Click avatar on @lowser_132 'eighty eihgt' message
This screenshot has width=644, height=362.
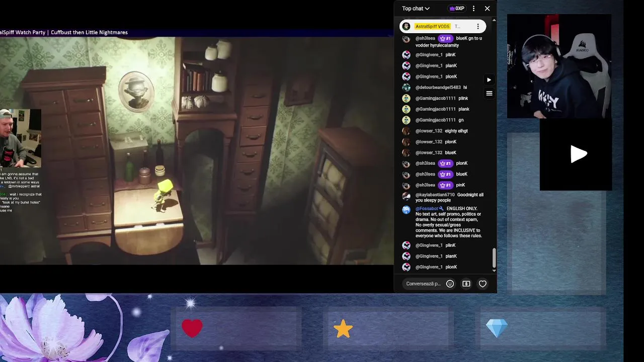[406, 131]
